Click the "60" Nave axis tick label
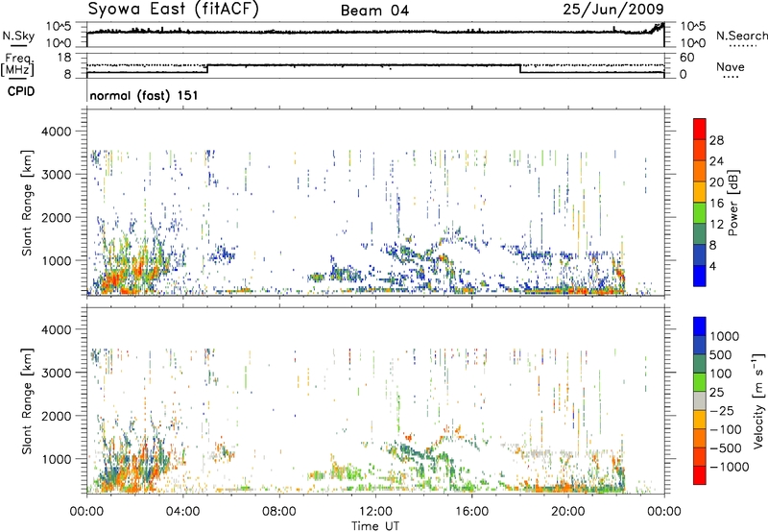The height and width of the screenshot is (532, 768). (x=686, y=58)
